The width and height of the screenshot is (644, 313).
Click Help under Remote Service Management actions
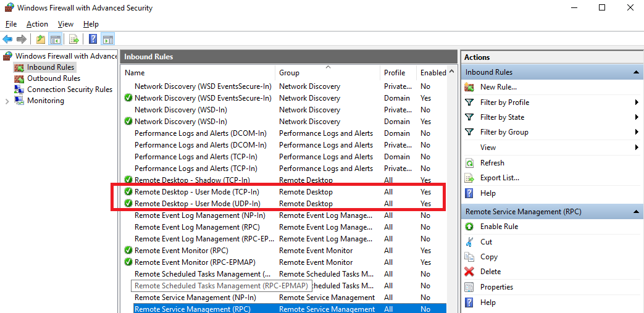(488, 303)
